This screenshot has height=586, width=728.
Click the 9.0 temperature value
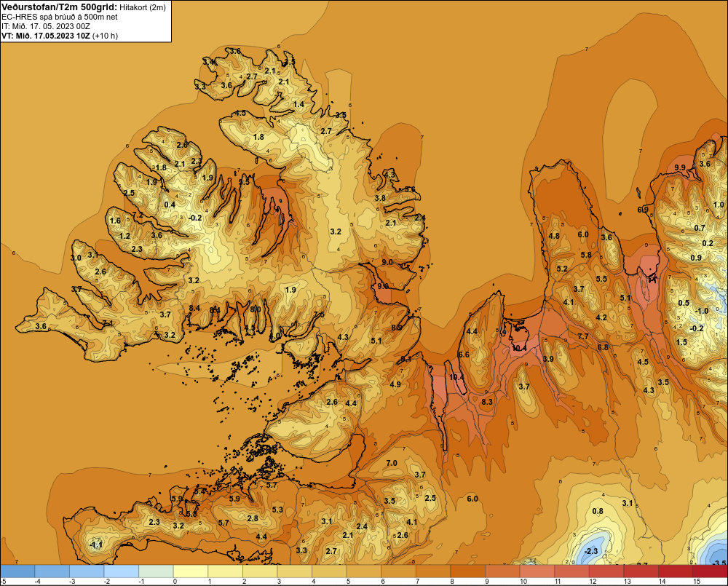387,262
